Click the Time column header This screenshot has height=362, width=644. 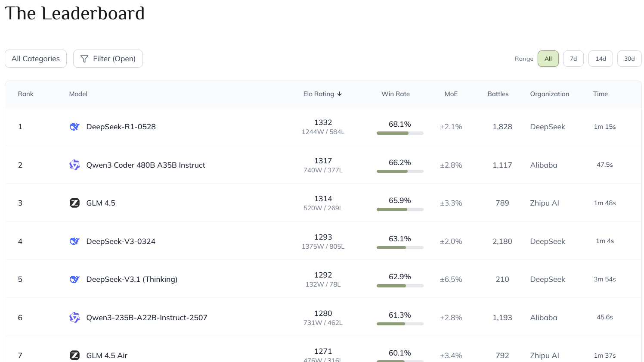pyautogui.click(x=601, y=94)
